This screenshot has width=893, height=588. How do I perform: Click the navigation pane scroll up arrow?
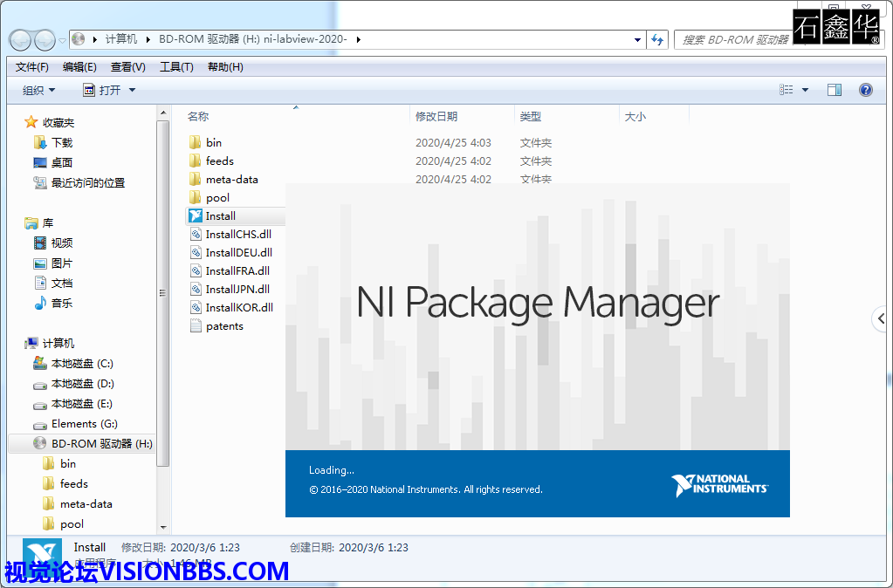pyautogui.click(x=163, y=113)
